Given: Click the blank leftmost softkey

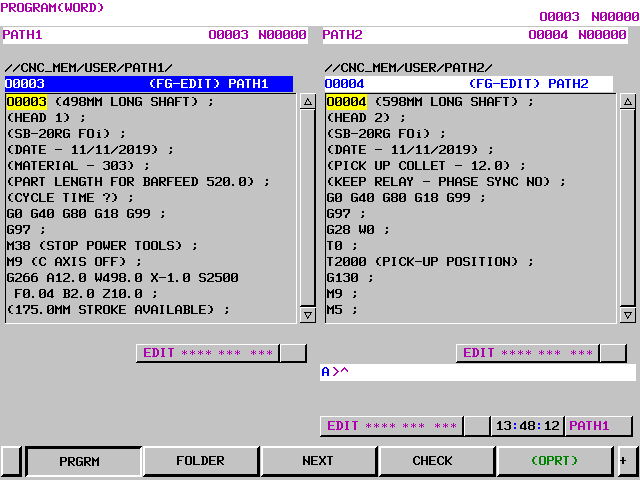Looking at the screenshot, I should [11, 461].
